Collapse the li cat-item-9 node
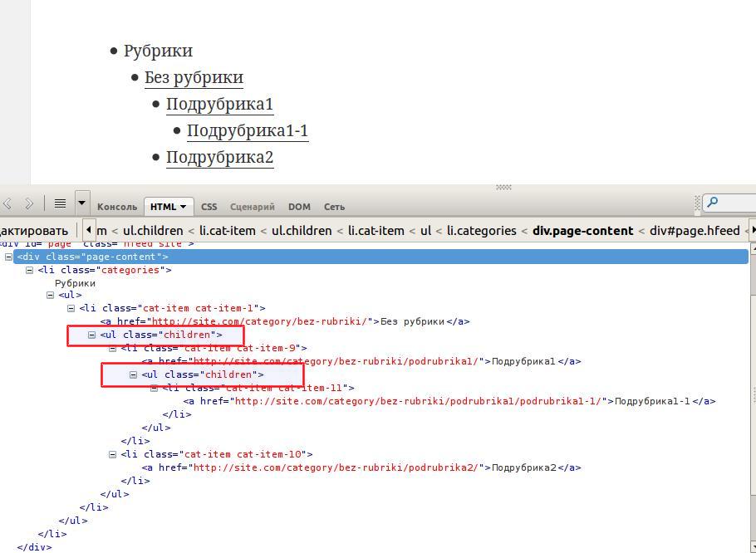The height and width of the screenshot is (553, 756). coord(112,348)
